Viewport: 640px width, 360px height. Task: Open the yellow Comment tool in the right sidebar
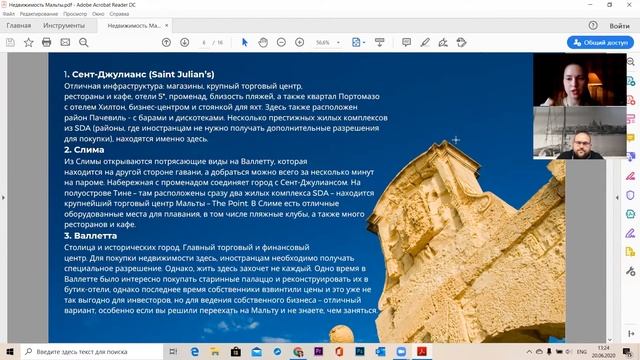coord(631,138)
